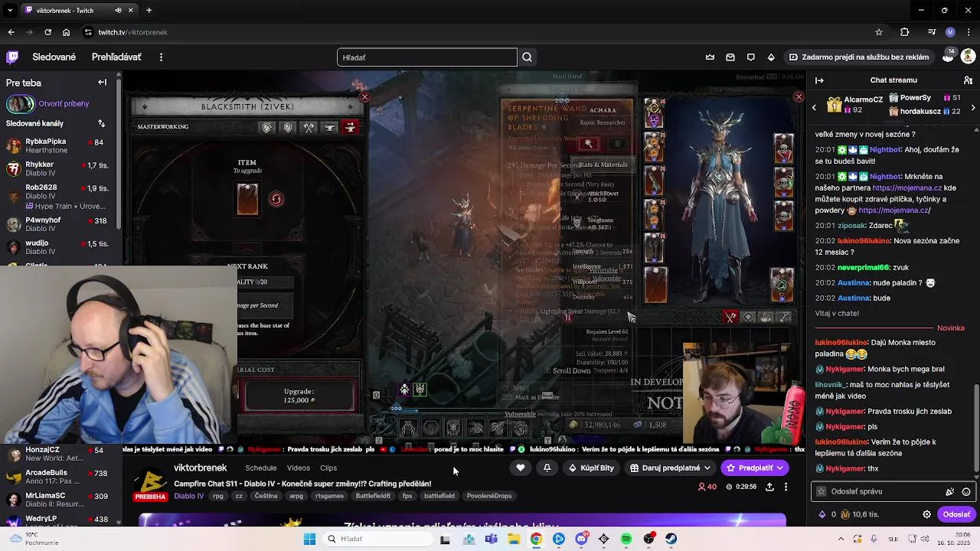Switch to Prehľadávať nav item
The height and width of the screenshot is (551, 980).
coord(116,57)
